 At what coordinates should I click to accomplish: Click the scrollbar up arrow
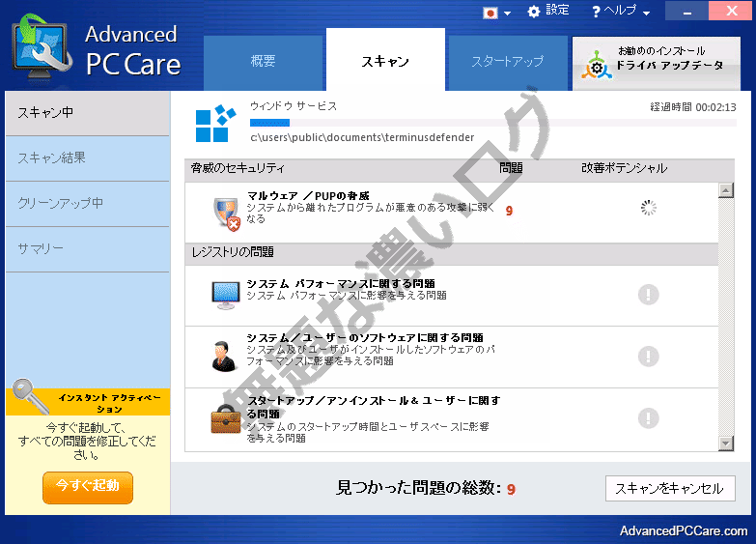click(726, 190)
